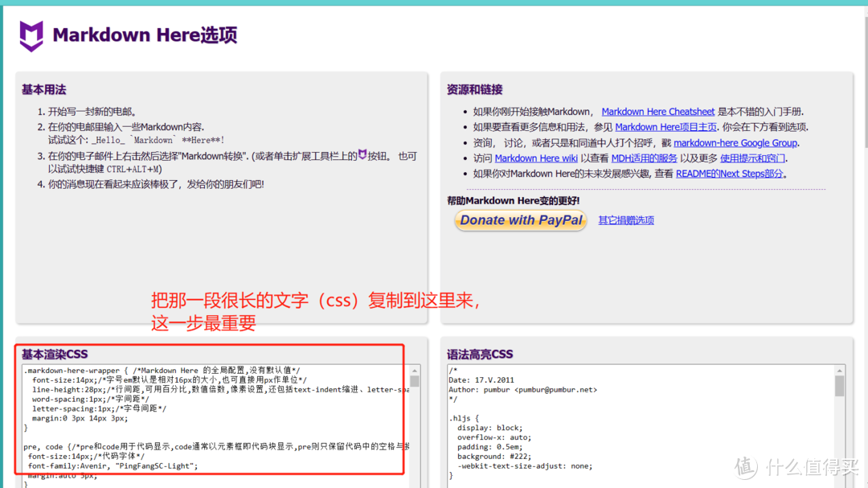Open the Markdown Here项目主页 link
The width and height of the screenshot is (868, 488).
tap(665, 127)
